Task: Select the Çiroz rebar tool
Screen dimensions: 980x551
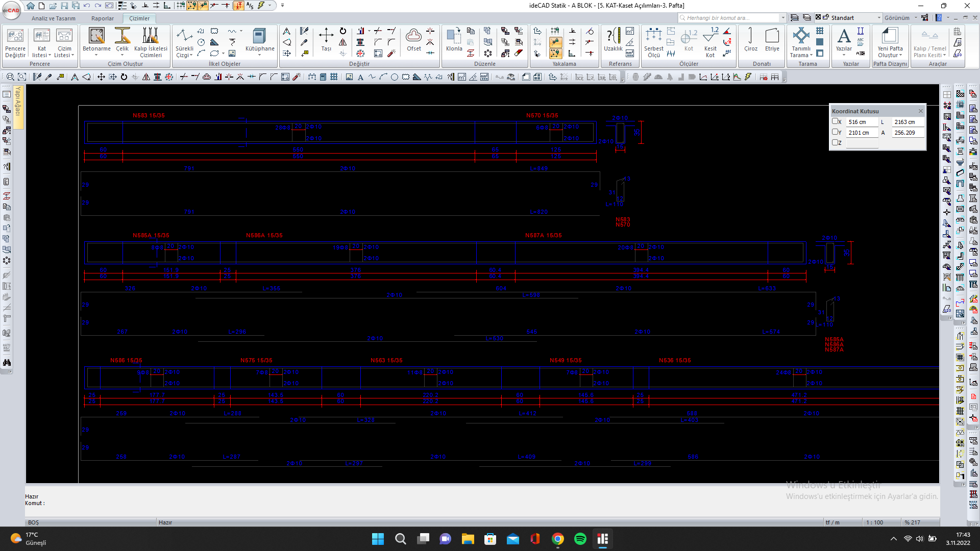Action: pyautogui.click(x=750, y=40)
